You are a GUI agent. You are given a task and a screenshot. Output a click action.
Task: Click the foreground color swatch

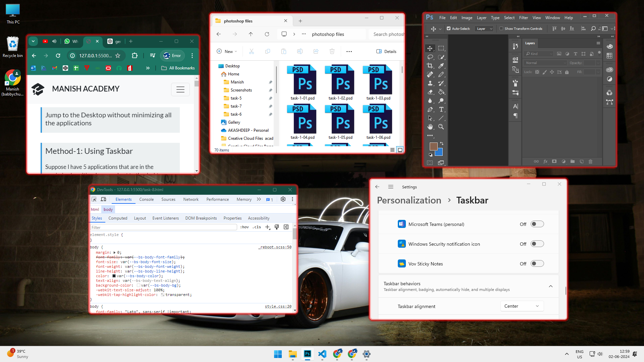tap(433, 146)
